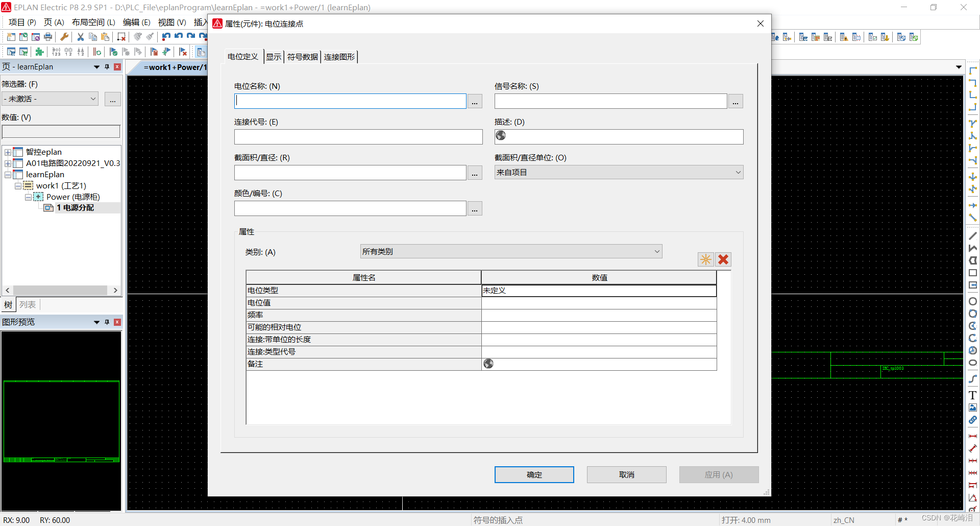Click the 确定 button
Screen dimensions: 980x526
[x=534, y=474]
